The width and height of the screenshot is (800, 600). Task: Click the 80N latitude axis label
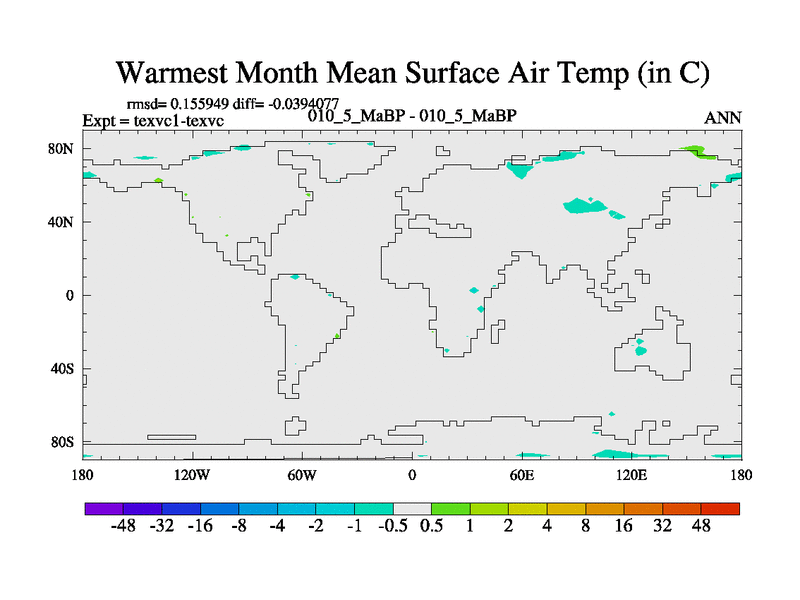[x=62, y=148]
